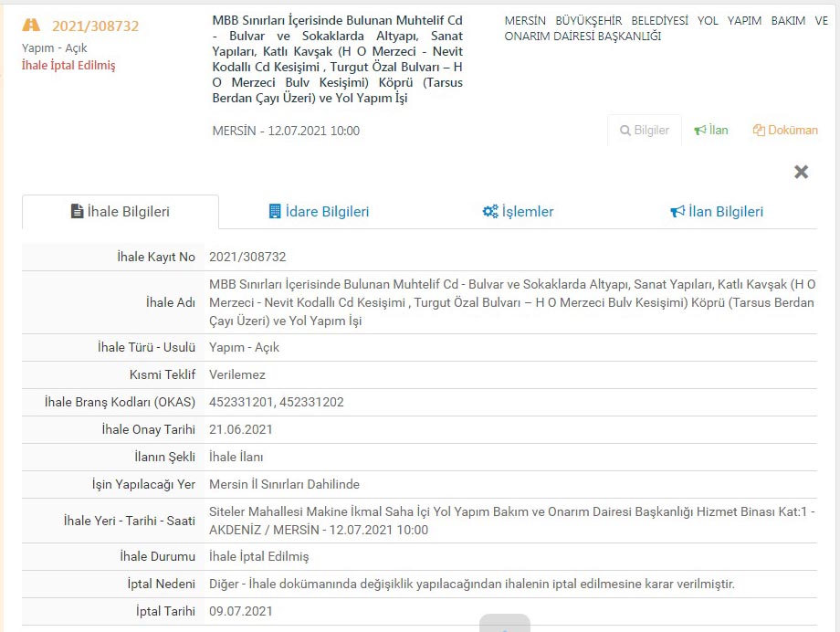Viewport: 840px width, 632px height.
Task: Click the İhale Adı value text
Action: point(512,302)
